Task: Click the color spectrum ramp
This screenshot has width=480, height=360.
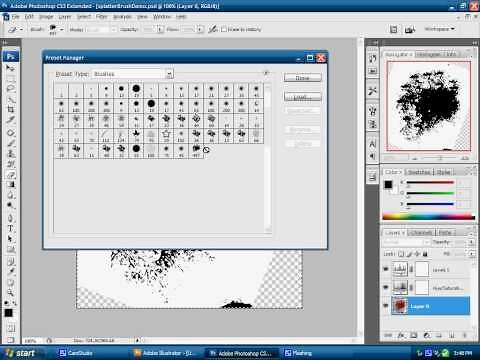Action: click(429, 217)
